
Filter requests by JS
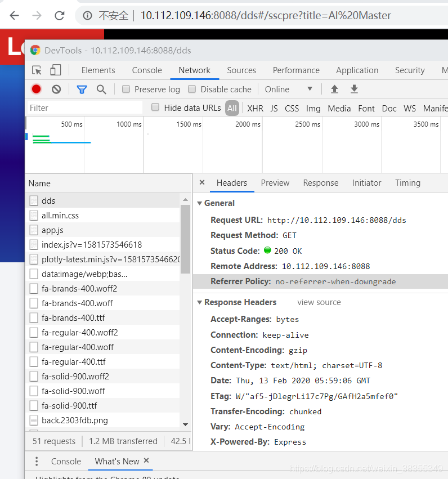coord(274,109)
